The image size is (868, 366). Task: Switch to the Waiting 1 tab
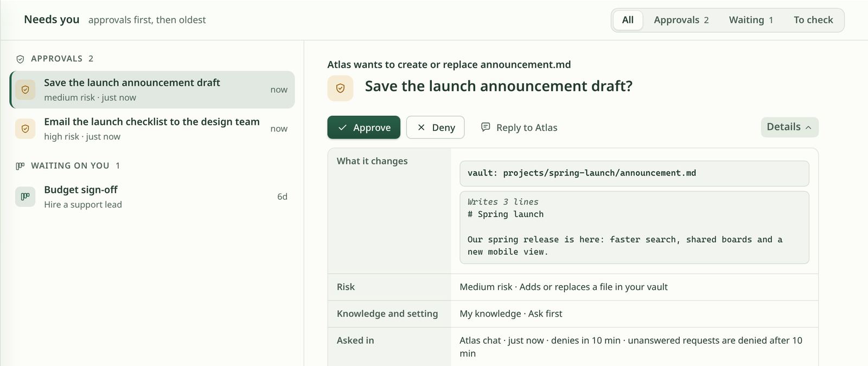[x=751, y=20]
